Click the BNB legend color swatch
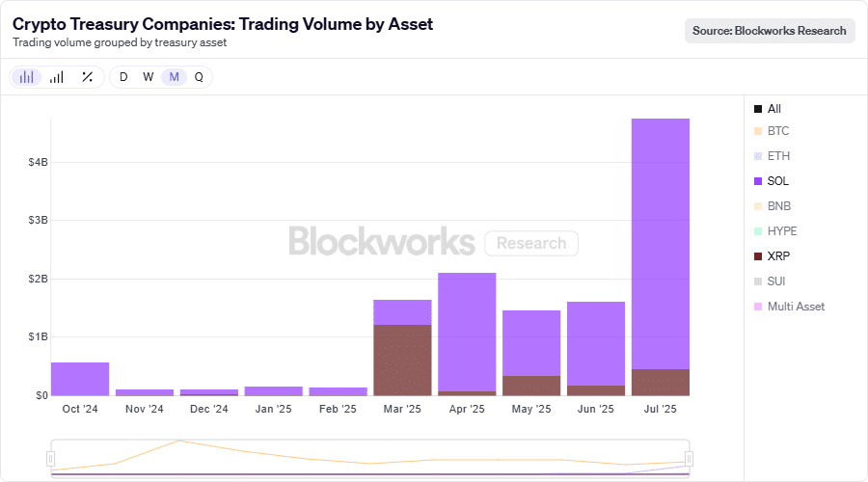Viewport: 868px width, 482px height. pos(758,205)
